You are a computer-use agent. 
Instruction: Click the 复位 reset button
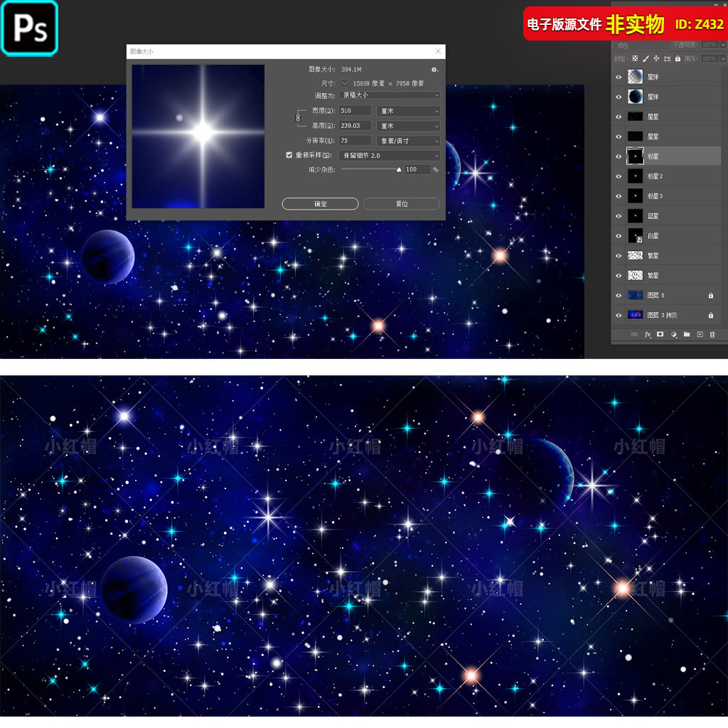[x=402, y=204]
